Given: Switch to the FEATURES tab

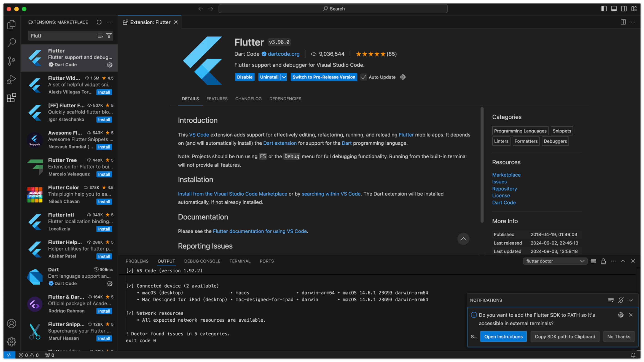Looking at the screenshot, I should pyautogui.click(x=217, y=99).
